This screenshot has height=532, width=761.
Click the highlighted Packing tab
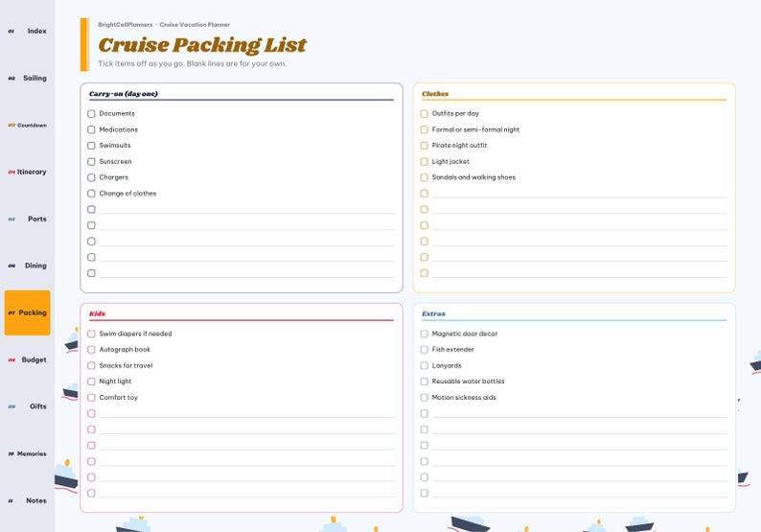(27, 312)
